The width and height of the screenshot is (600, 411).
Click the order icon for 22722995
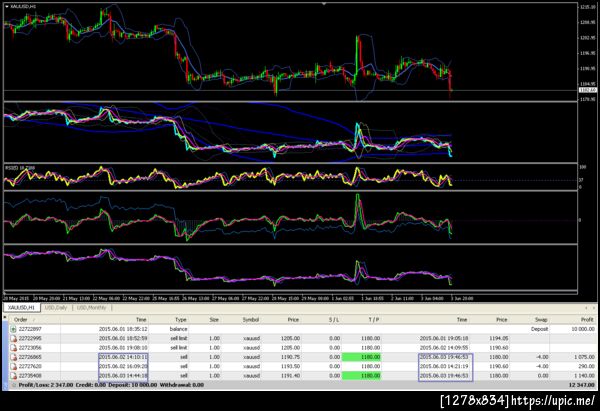coord(13,338)
